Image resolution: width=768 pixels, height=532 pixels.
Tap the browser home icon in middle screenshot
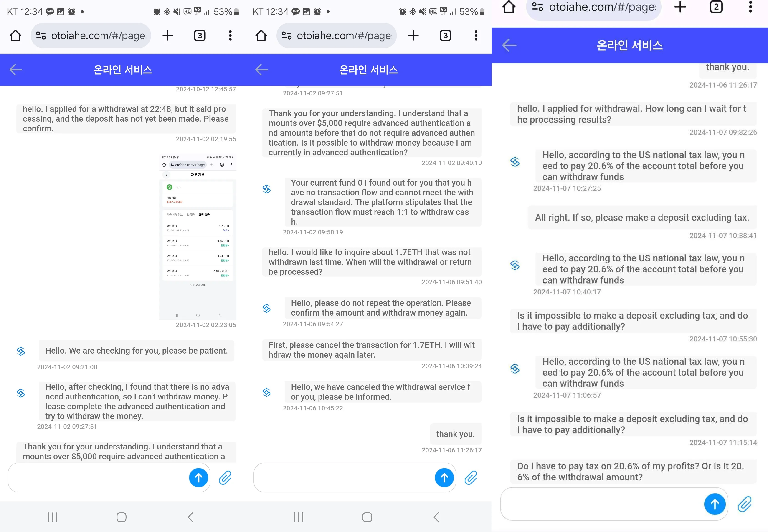pos(261,35)
